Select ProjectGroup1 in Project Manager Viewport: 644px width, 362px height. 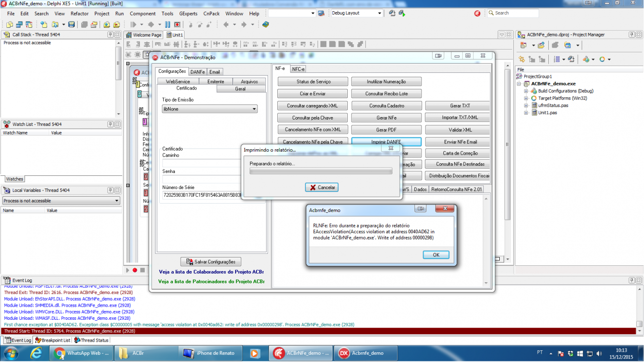538,76
